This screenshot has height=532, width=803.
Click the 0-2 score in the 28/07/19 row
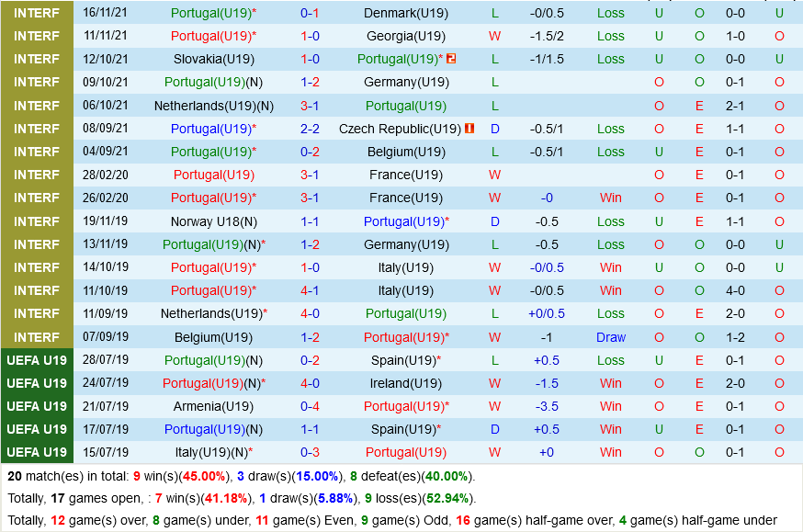pyautogui.click(x=310, y=360)
